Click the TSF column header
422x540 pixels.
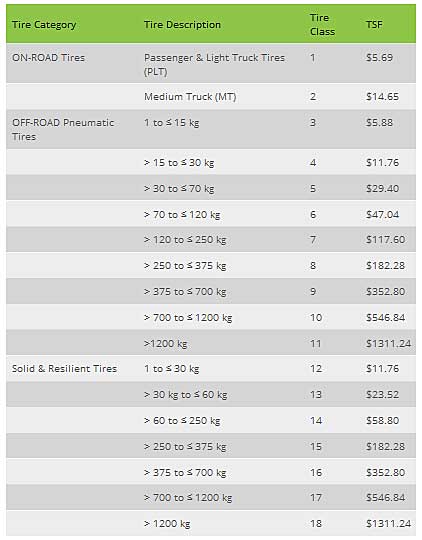tap(374, 25)
